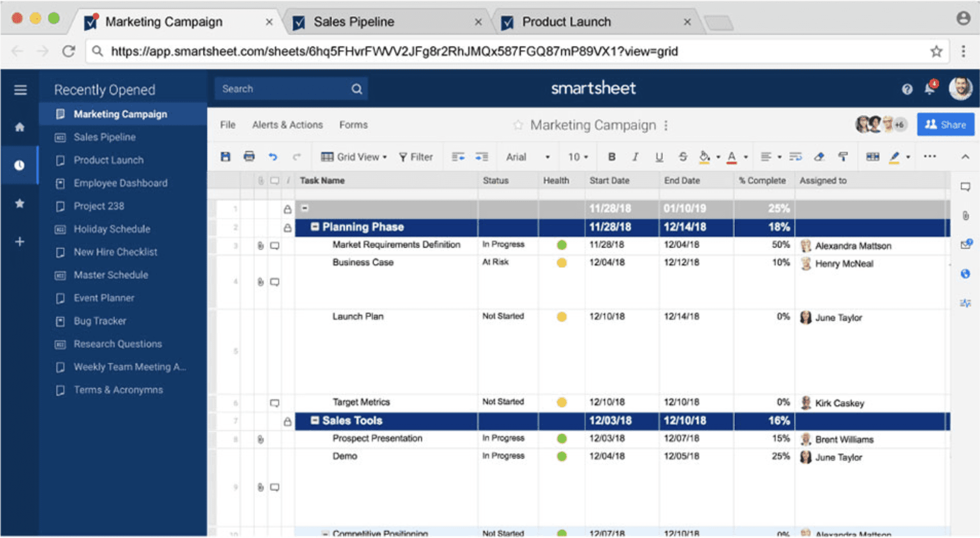Image resolution: width=980 pixels, height=538 pixels.
Task: Click the Format Painter icon
Action: 843,157
